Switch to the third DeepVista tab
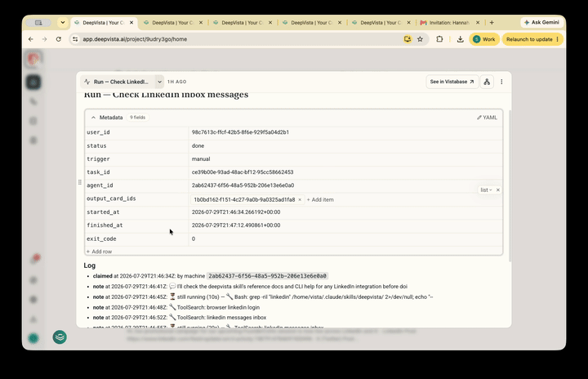 pos(242,23)
